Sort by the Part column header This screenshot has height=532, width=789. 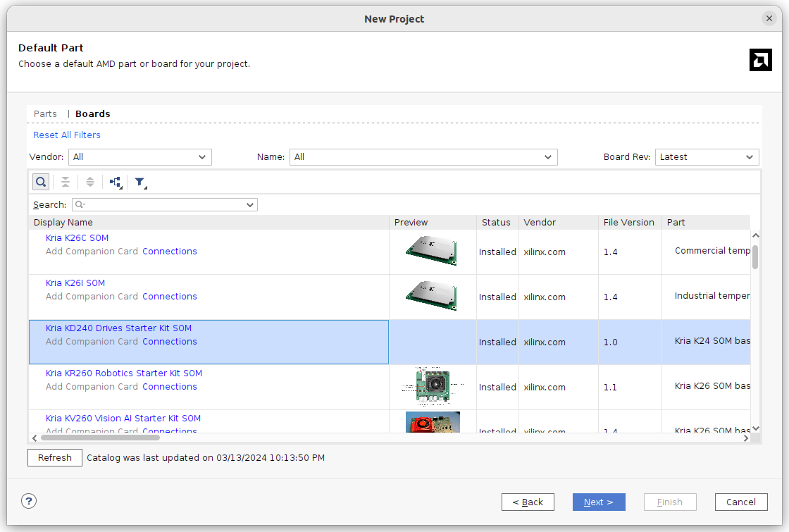coord(706,223)
